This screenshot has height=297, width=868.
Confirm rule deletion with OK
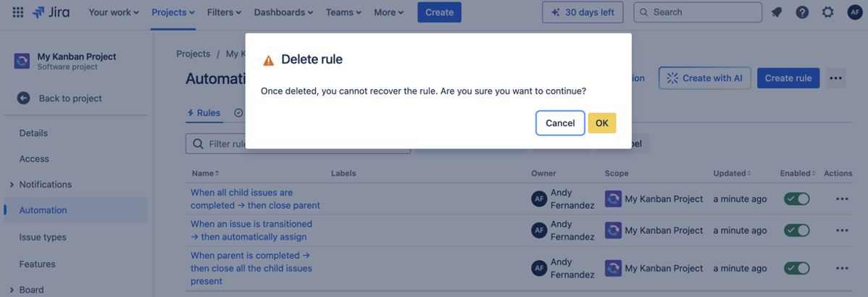[x=601, y=123]
